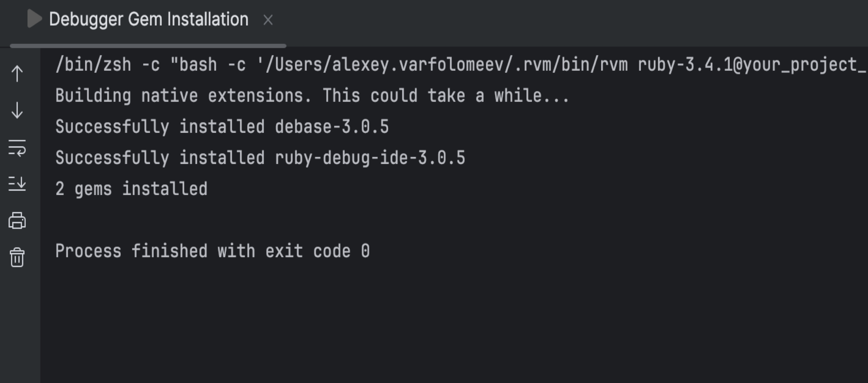
Task: Toggle soft-wrap for console output
Action: [17, 148]
